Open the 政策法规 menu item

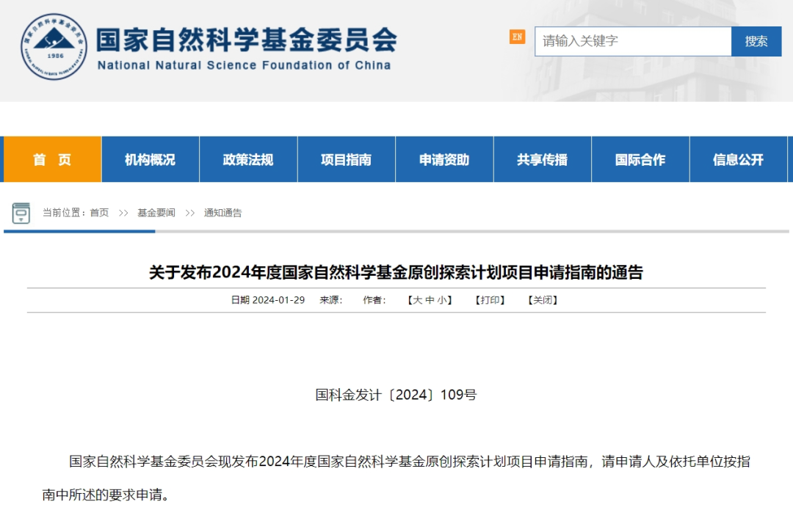point(248,159)
